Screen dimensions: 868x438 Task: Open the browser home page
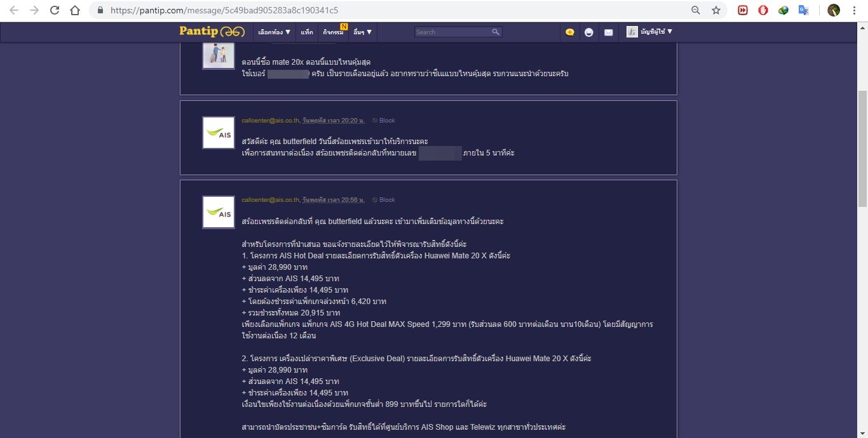click(x=75, y=10)
